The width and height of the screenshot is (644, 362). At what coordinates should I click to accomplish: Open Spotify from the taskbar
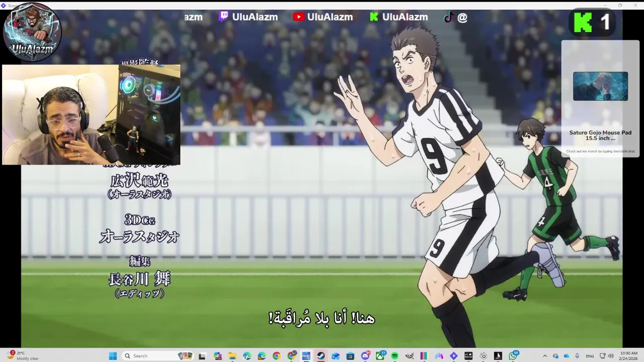[394, 356]
